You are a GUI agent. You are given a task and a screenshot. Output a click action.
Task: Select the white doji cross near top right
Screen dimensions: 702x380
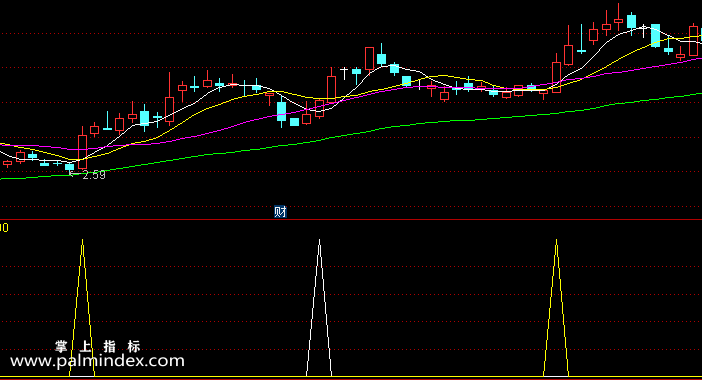[643, 30]
